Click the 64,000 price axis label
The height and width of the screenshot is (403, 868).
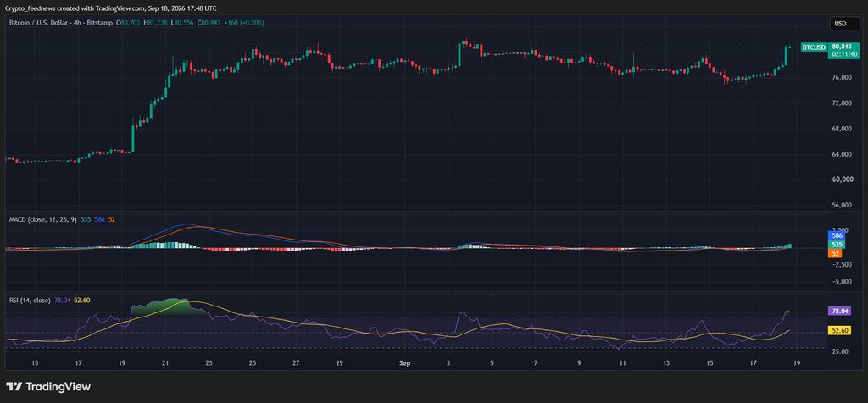(x=841, y=154)
